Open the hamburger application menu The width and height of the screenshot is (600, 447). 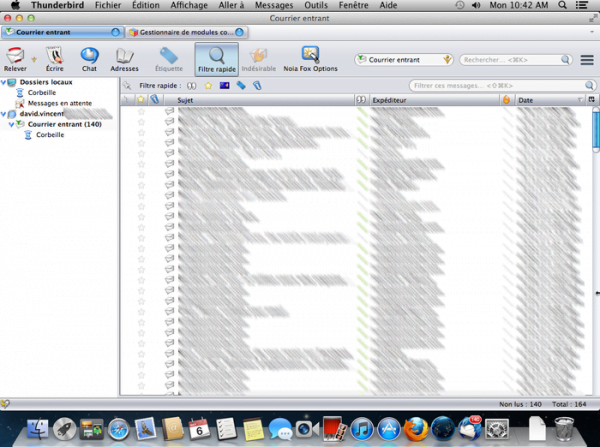click(x=587, y=60)
